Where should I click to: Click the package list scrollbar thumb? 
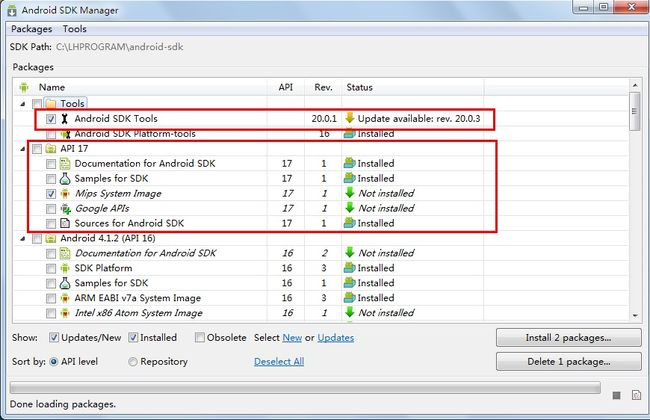click(634, 111)
